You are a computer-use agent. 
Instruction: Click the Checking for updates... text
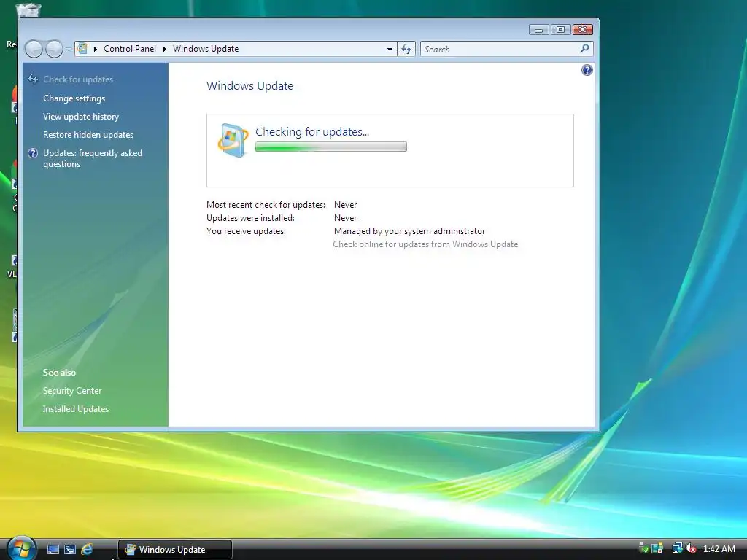[x=312, y=132]
